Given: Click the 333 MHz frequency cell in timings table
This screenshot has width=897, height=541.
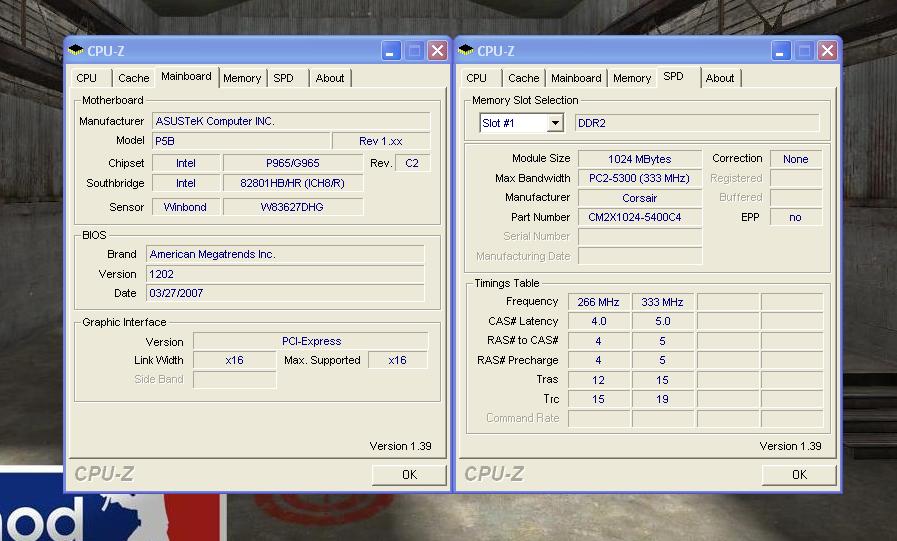Looking at the screenshot, I should (x=662, y=302).
